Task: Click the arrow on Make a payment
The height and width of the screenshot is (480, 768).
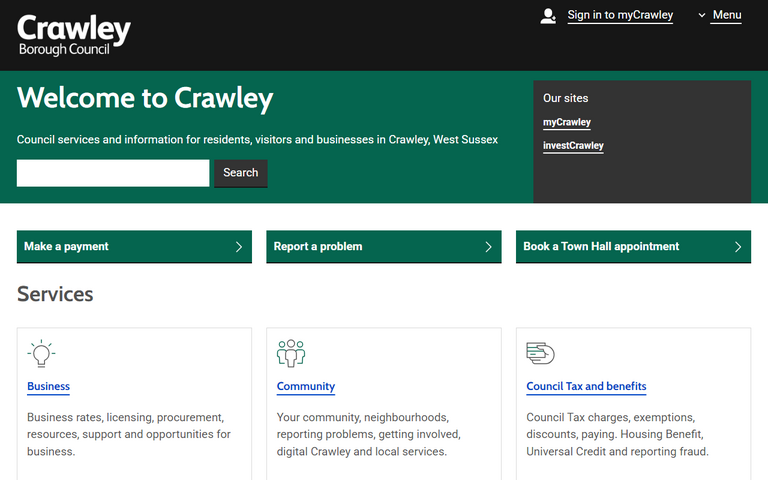Action: pyautogui.click(x=238, y=247)
